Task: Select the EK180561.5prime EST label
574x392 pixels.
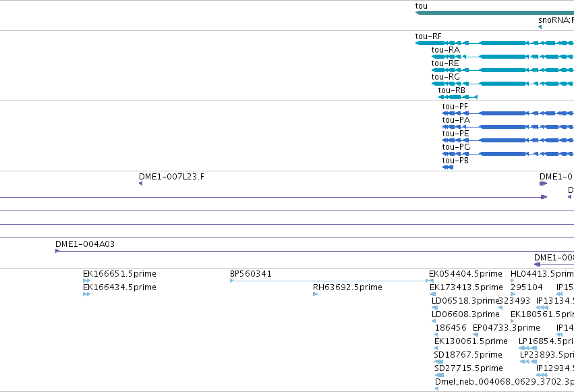Action: point(542,314)
